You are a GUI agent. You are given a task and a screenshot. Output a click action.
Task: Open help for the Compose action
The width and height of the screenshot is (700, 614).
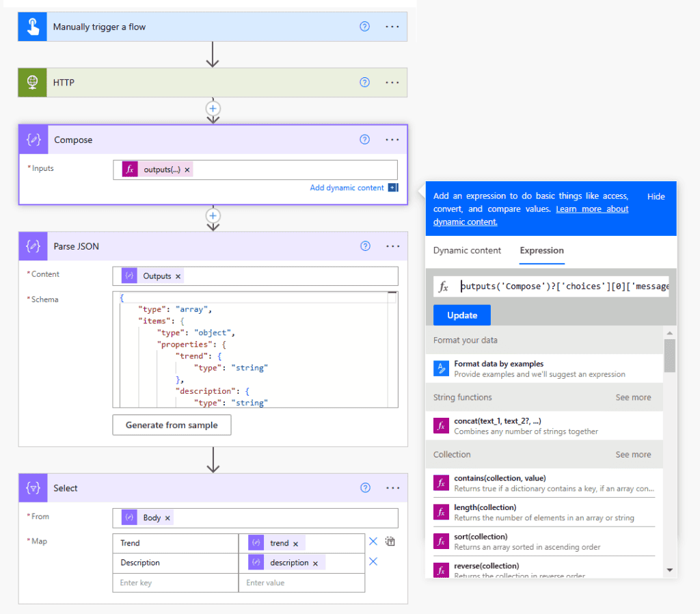click(364, 139)
